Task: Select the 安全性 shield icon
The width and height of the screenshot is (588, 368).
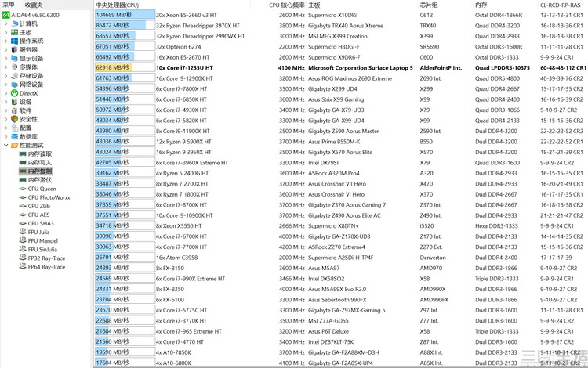Action: pos(15,119)
